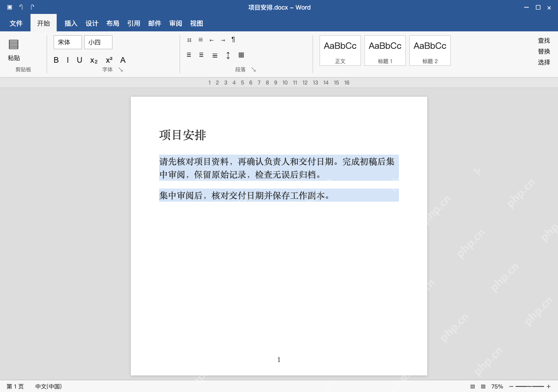Click the font color A icon
This screenshot has width=558, height=392.
tap(123, 60)
